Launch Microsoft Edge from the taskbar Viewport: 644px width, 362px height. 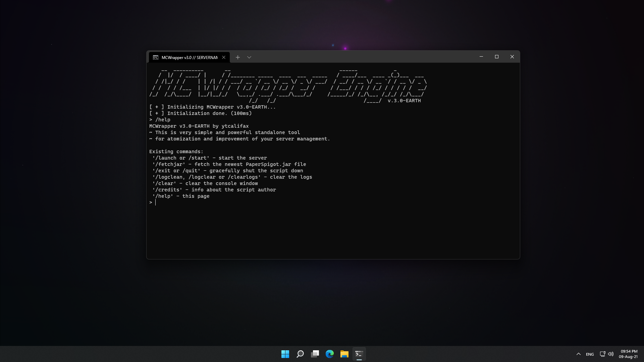coord(330,354)
